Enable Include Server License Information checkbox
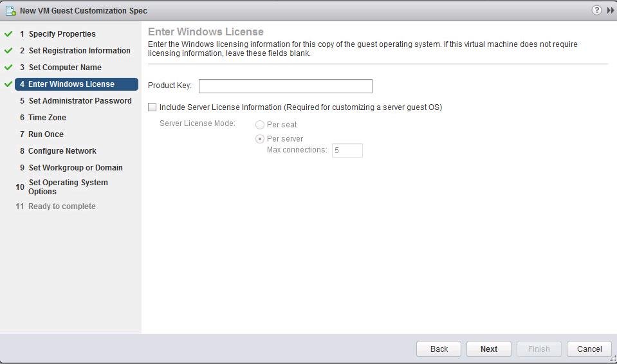This screenshot has width=617, height=364. coord(152,107)
